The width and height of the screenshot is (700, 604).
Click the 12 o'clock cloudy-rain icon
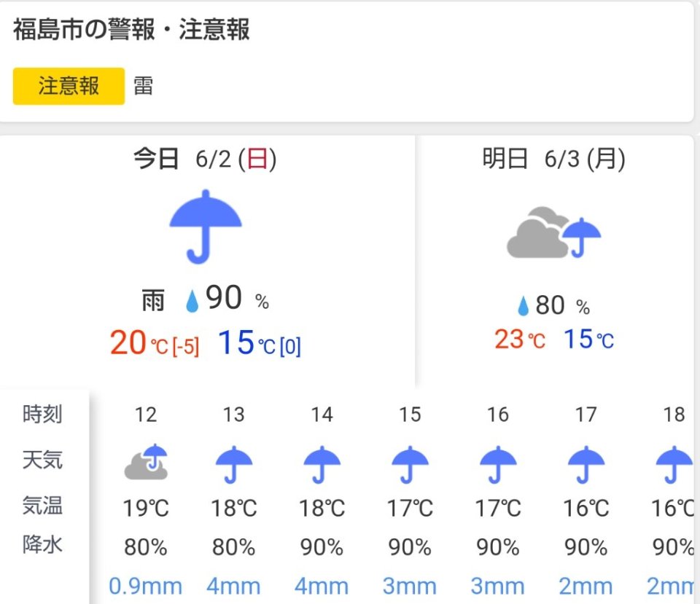pos(146,462)
